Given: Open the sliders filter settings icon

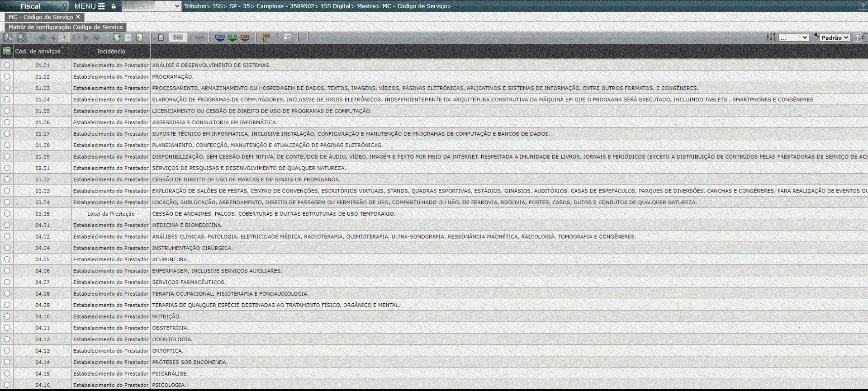Looking at the screenshot, I should [x=771, y=38].
